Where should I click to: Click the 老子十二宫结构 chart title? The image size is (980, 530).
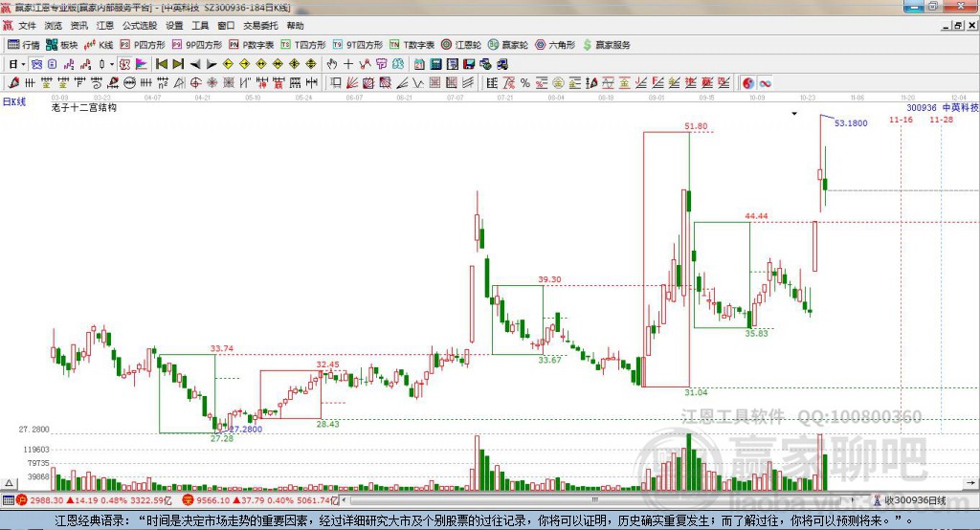click(x=84, y=107)
